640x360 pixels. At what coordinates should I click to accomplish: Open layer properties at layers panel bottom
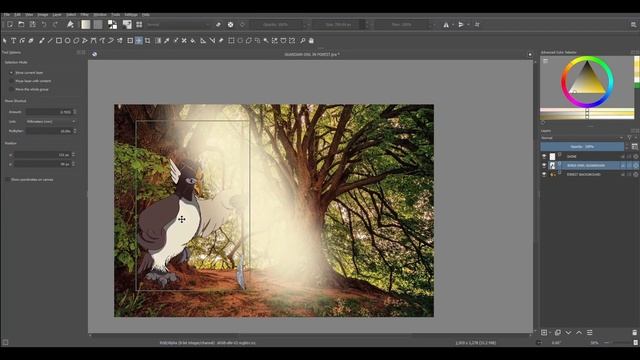tap(589, 333)
